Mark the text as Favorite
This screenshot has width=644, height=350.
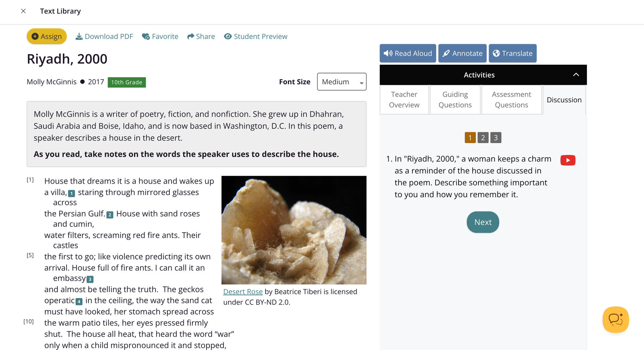160,36
